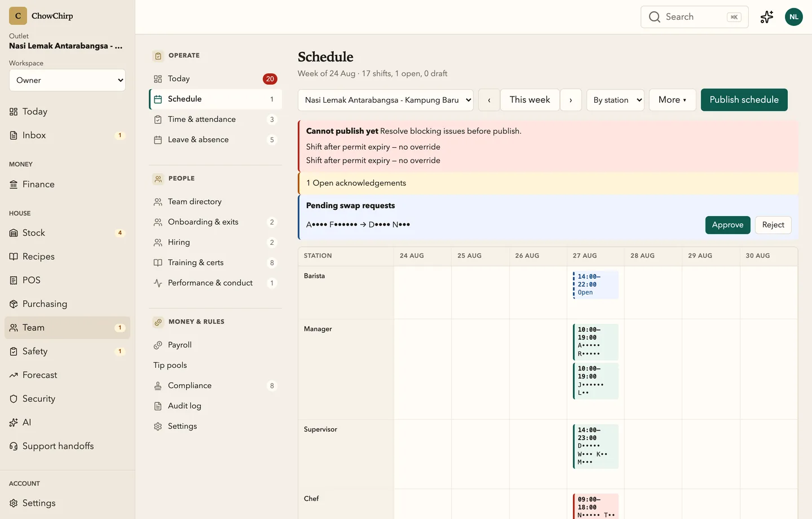Click the Search field
This screenshot has width=812, height=519.
(x=695, y=17)
